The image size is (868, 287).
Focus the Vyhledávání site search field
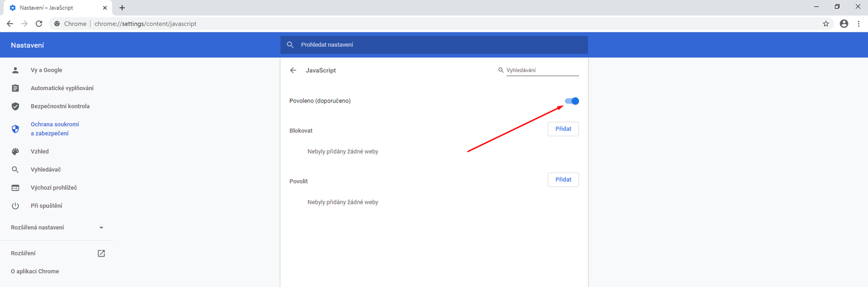point(542,71)
